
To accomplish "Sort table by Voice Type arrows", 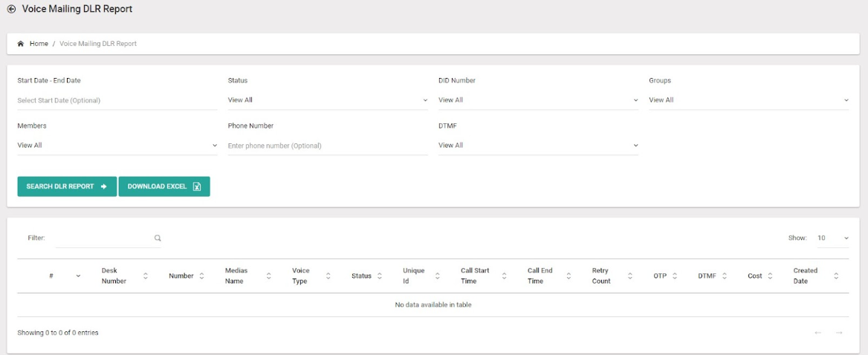I will point(328,276).
